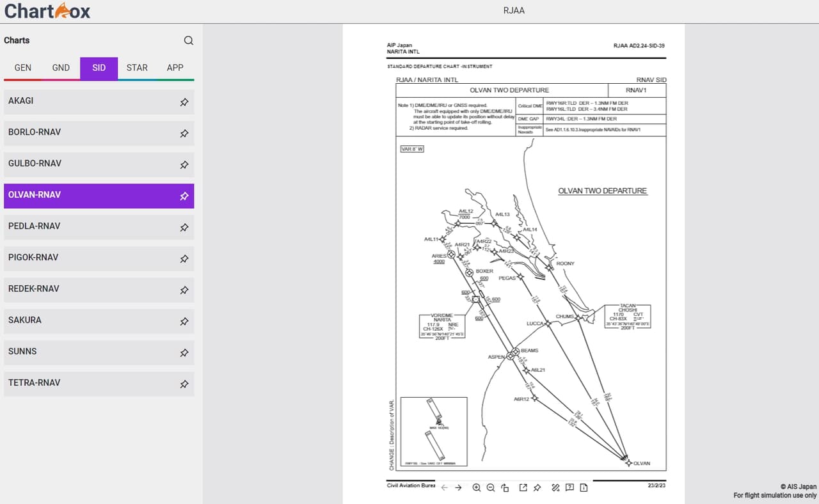
Task: Select the OLVAN-RNAV chart
Action: 90,194
